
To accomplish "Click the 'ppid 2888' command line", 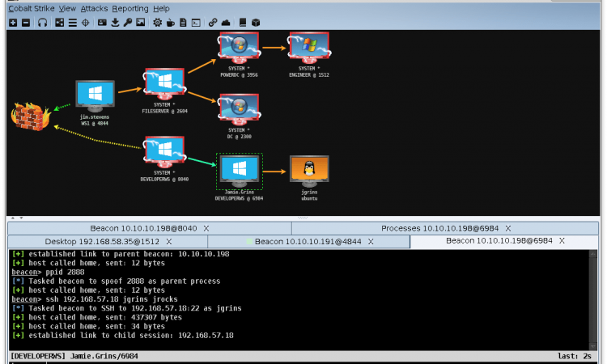I will (48, 273).
